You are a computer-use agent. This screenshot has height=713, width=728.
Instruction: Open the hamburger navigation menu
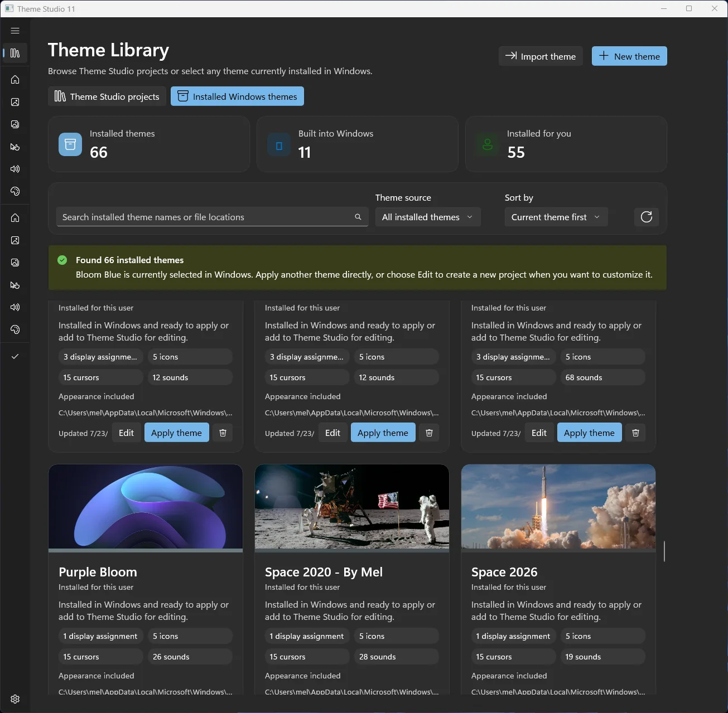[x=15, y=31]
